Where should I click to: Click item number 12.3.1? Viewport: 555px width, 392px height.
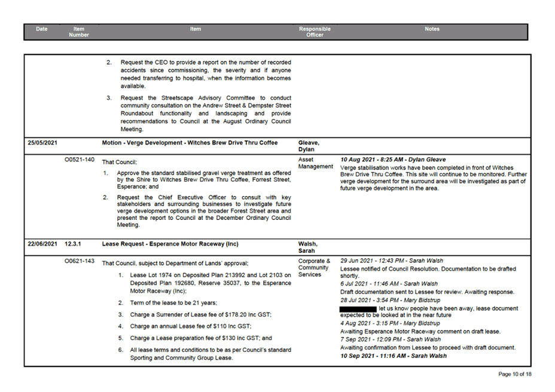point(74,244)
